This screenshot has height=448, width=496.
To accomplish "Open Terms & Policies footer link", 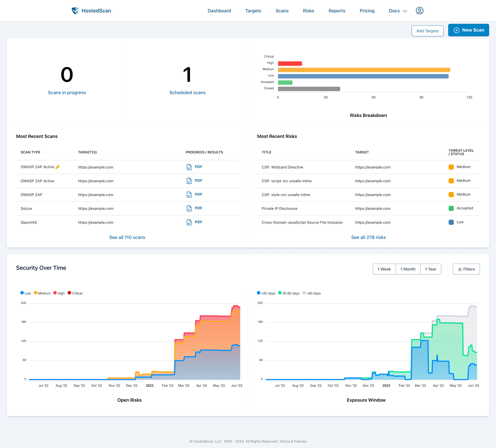I will (293, 441).
